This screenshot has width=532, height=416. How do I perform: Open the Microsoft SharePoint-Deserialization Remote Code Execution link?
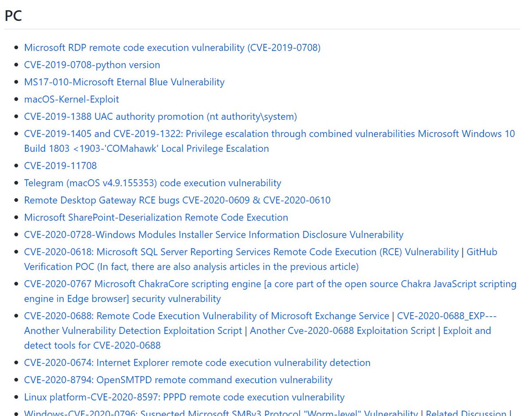156,217
